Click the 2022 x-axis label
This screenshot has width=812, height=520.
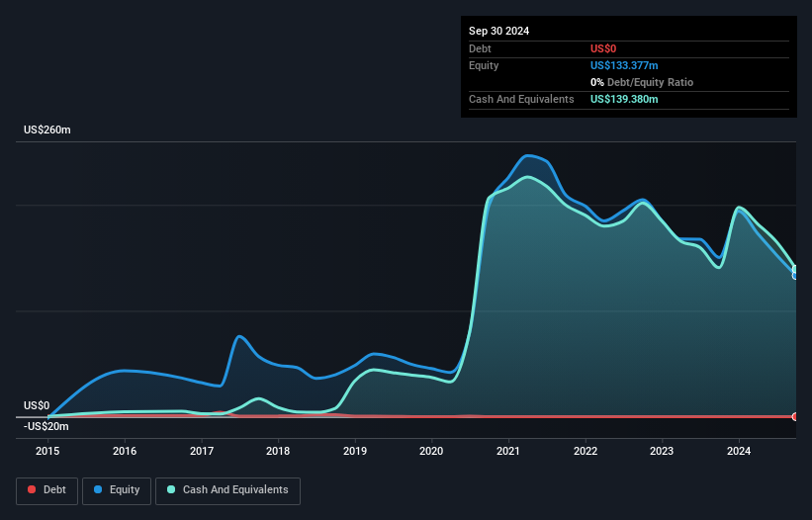coord(586,451)
